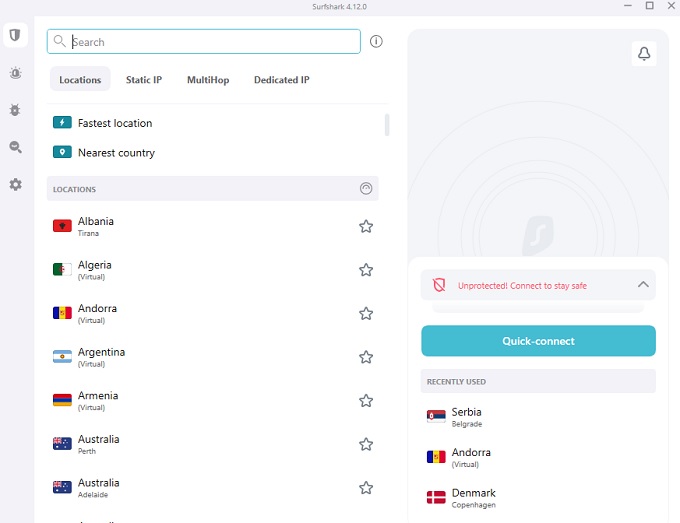Click the Argentina flag icon
The image size is (680, 523).
62,356
